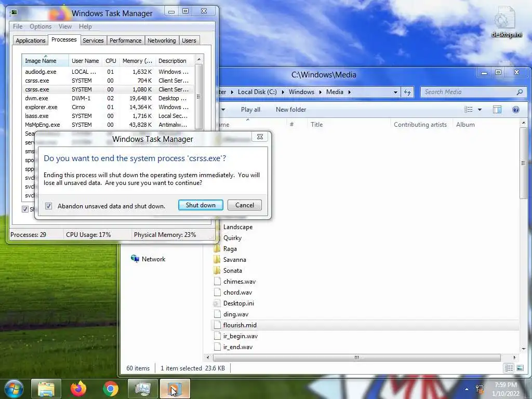Switch to the Applications tab
The image size is (532, 399).
tap(31, 41)
